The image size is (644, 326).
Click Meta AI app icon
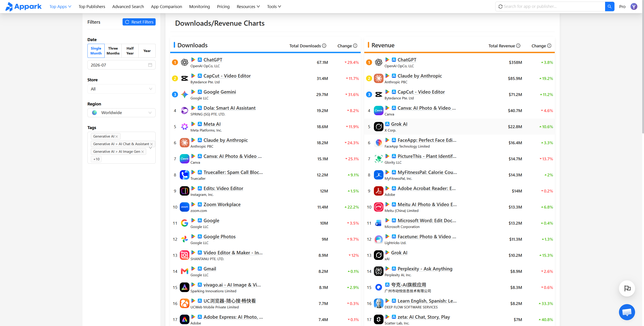(184, 127)
